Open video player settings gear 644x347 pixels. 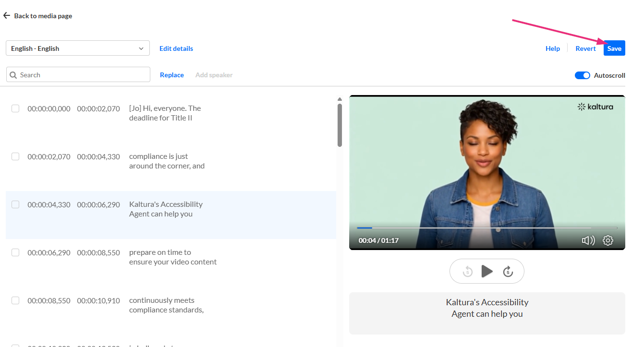(608, 240)
